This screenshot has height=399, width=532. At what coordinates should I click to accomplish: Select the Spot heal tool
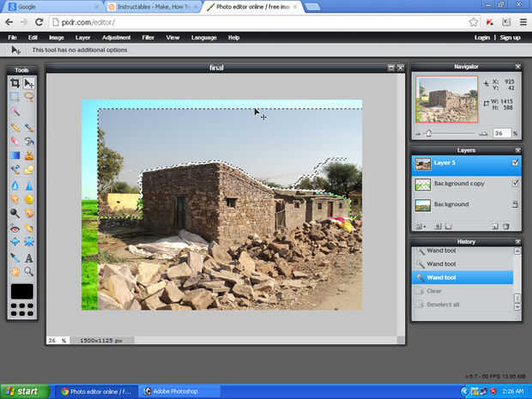(29, 229)
